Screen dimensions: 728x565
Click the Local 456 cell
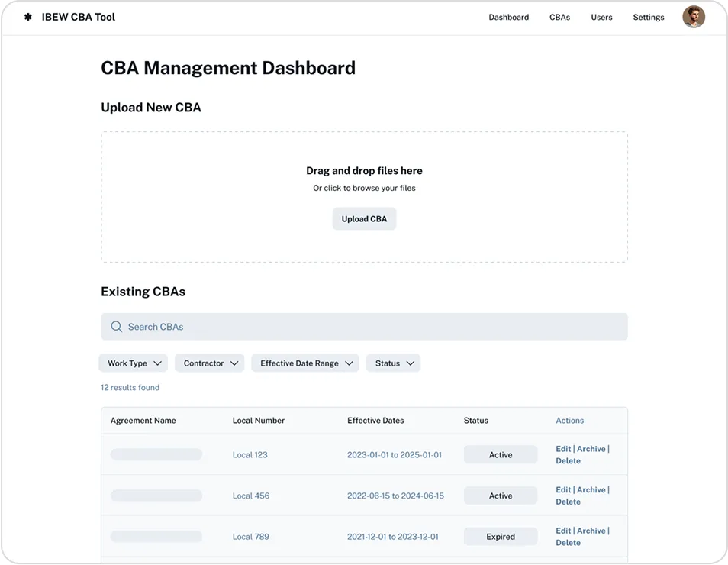coord(251,496)
